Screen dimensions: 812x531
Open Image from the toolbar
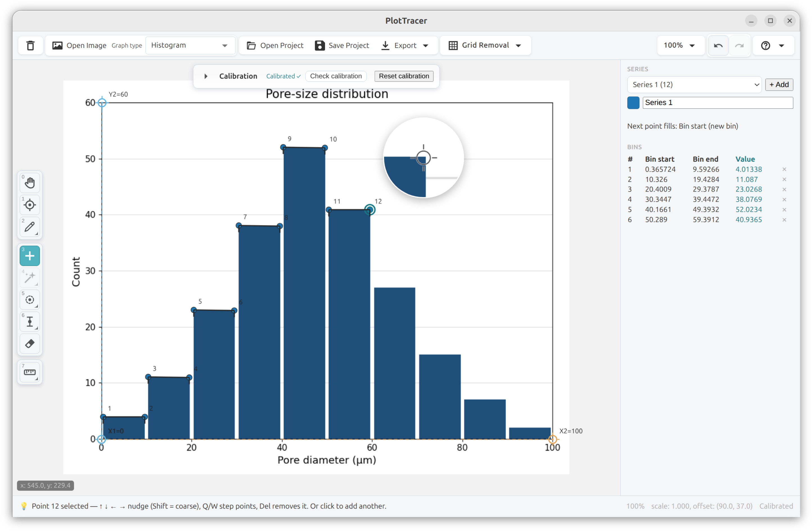79,45
